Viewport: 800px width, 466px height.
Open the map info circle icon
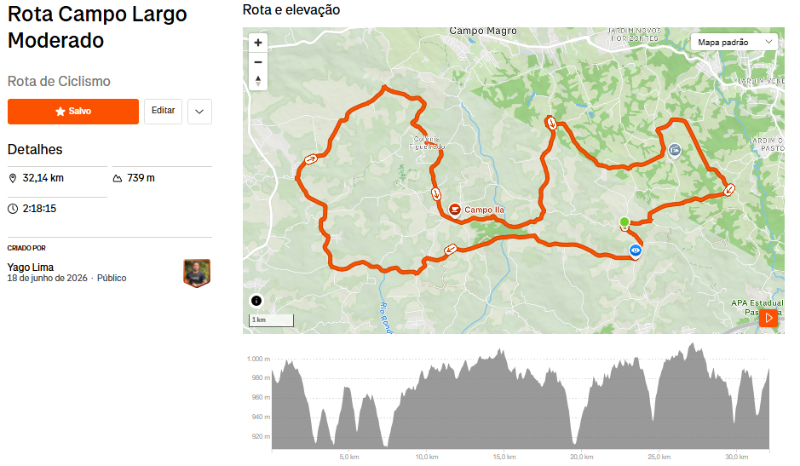(x=256, y=301)
